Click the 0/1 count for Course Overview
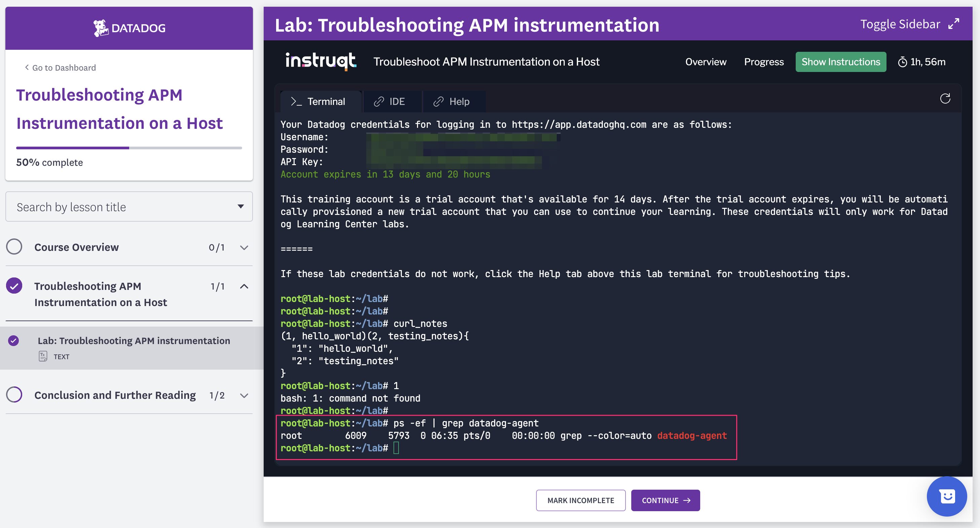980x528 pixels. [x=217, y=248]
